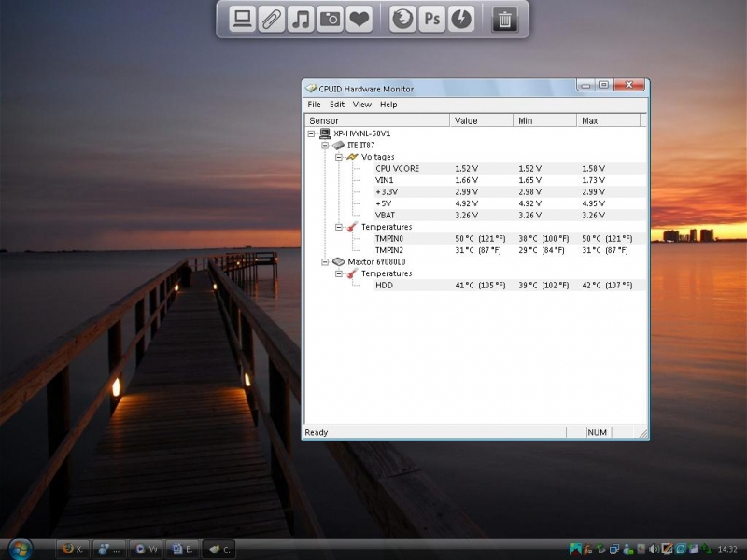Open the laptop computer dock icon
This screenshot has height=560, width=747.
pyautogui.click(x=242, y=19)
